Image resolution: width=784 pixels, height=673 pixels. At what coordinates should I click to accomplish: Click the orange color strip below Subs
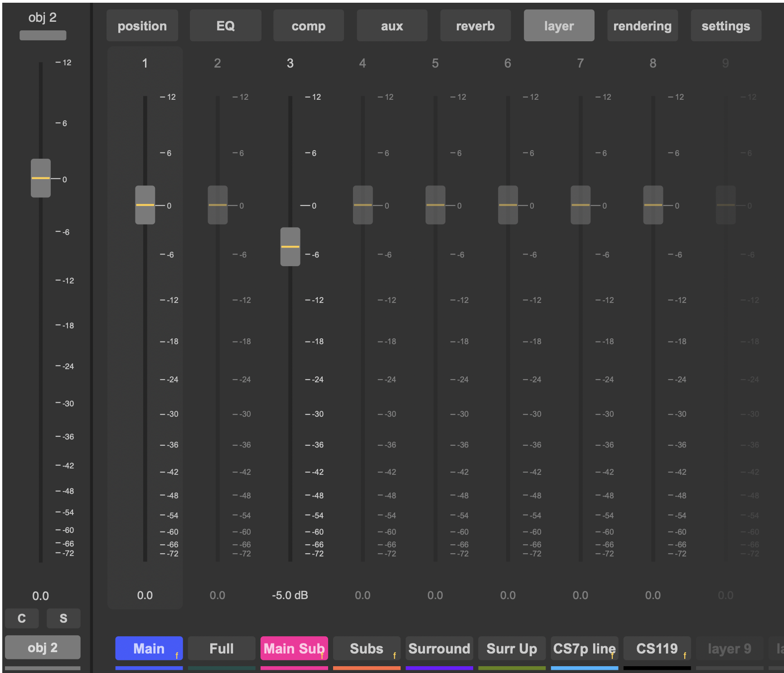[367, 668]
